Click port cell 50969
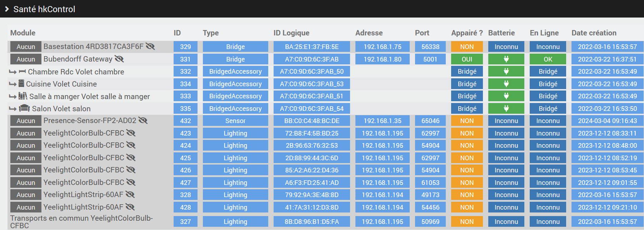 click(430, 221)
